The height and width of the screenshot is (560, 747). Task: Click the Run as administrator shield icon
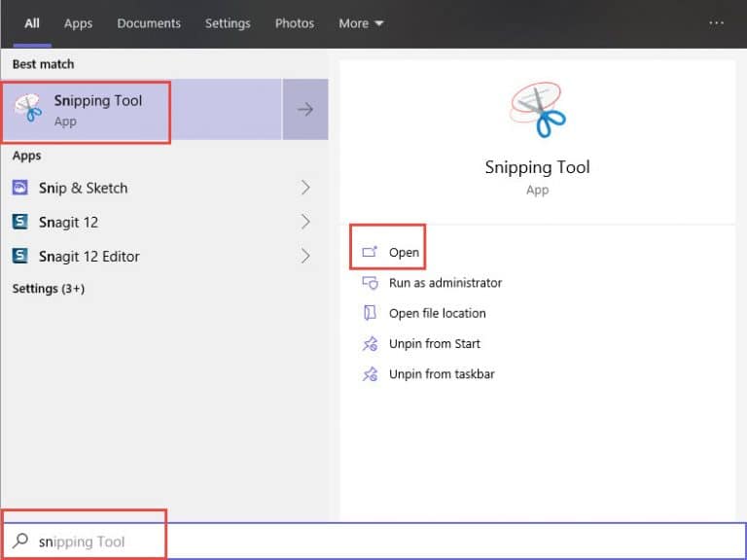tap(370, 283)
